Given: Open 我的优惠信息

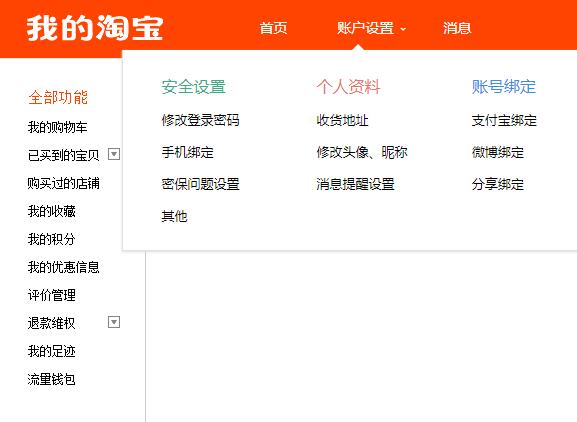Looking at the screenshot, I should point(63,267).
